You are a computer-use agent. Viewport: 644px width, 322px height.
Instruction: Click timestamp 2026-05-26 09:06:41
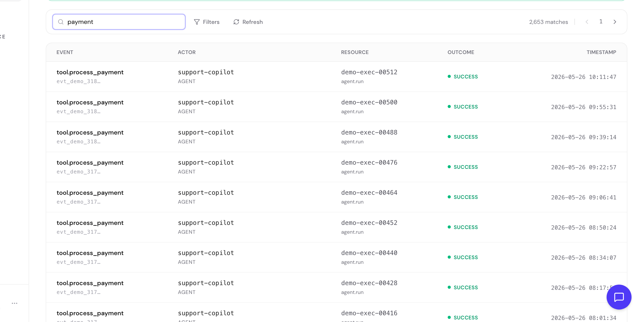click(x=584, y=197)
